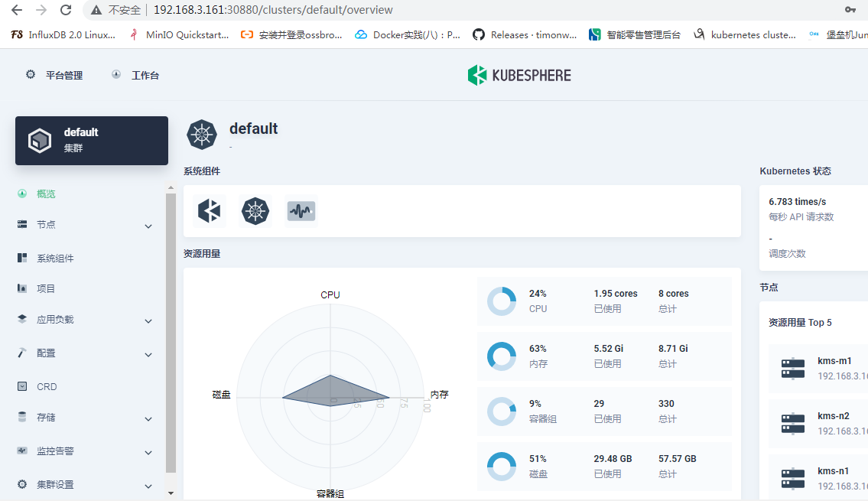The image size is (868, 501).
Task: Click the 集群设置 gear icon
Action: 22,484
